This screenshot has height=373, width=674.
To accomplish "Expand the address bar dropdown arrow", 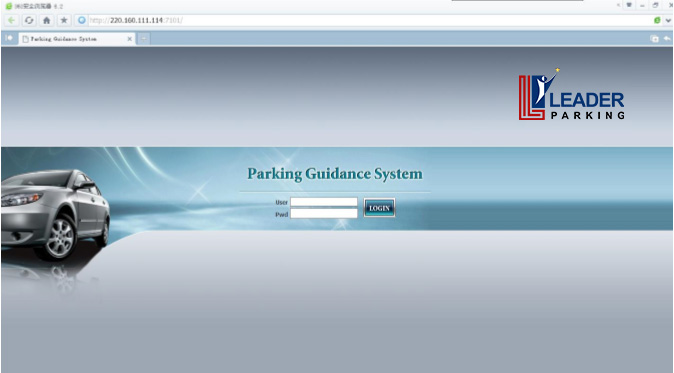I will click(x=668, y=20).
